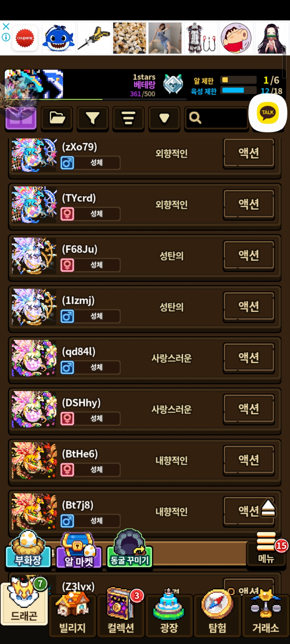Tap female gender icon of TYcrd
This screenshot has height=644, width=290.
pos(67,214)
